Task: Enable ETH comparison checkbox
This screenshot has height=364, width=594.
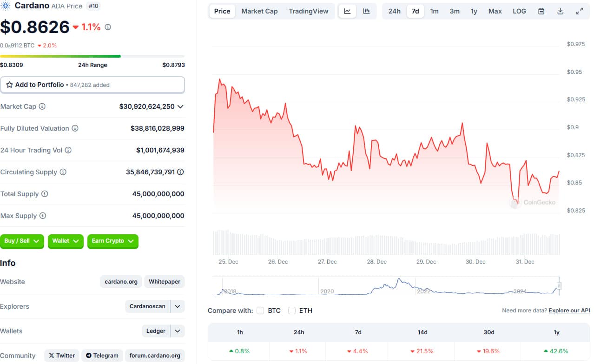Action: (x=292, y=311)
